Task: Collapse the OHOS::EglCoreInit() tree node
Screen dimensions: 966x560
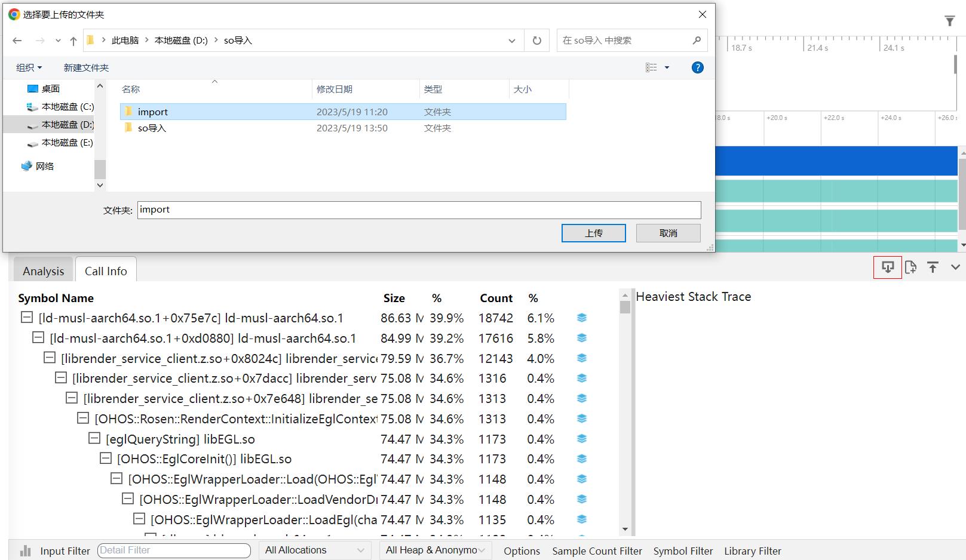Action: 106,459
